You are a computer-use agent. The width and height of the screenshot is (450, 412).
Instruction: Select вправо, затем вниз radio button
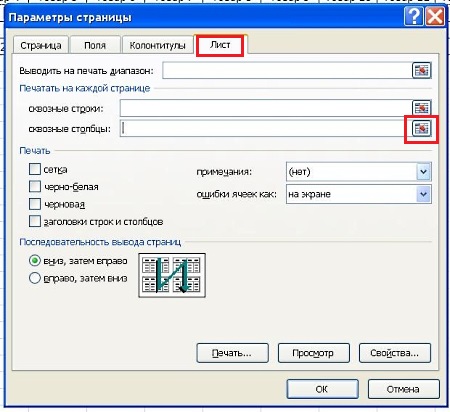coord(35,278)
